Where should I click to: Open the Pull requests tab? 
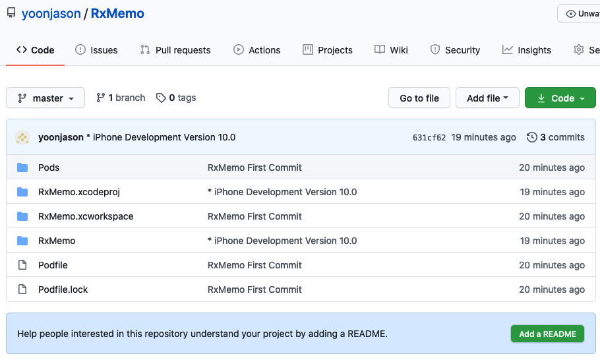pos(175,50)
